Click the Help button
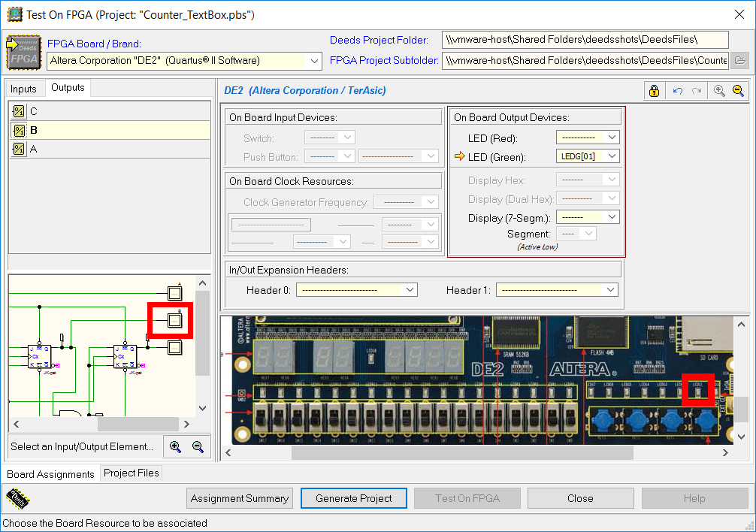Screen dimensions: 756x532 pyautogui.click(x=694, y=498)
